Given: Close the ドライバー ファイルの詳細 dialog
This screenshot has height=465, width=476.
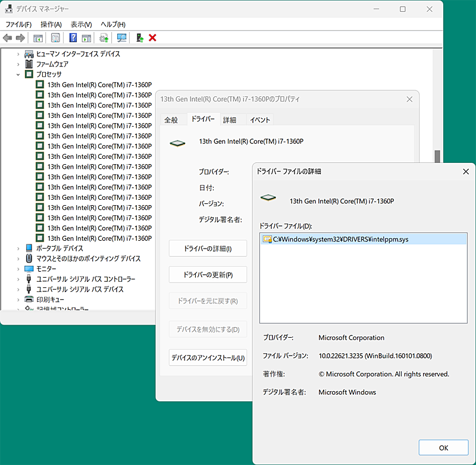Looking at the screenshot, I should 466,172.
